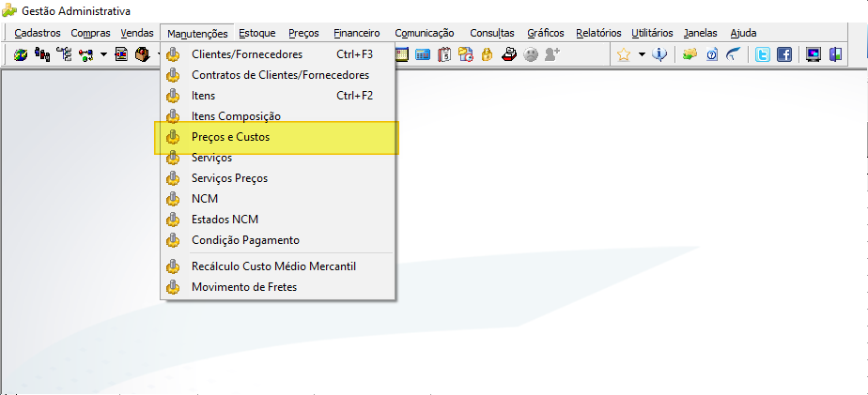Open the Financeiro menu
The width and height of the screenshot is (868, 395).
357,33
